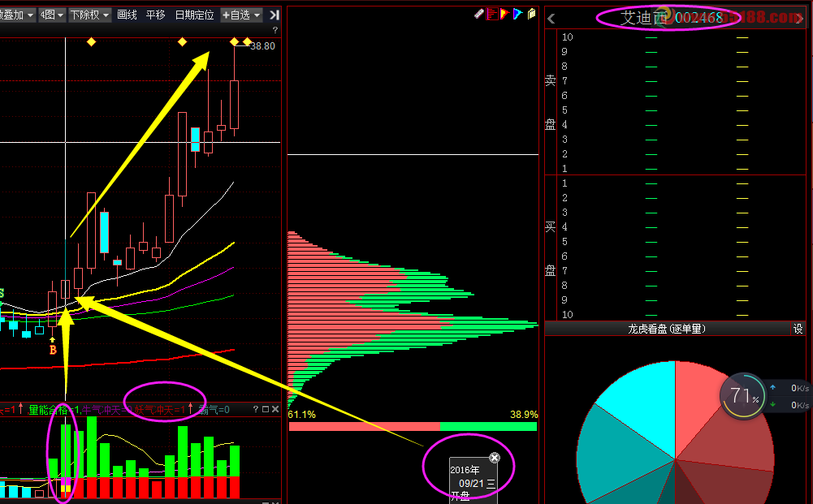Click the 平移 pan option

(x=156, y=15)
